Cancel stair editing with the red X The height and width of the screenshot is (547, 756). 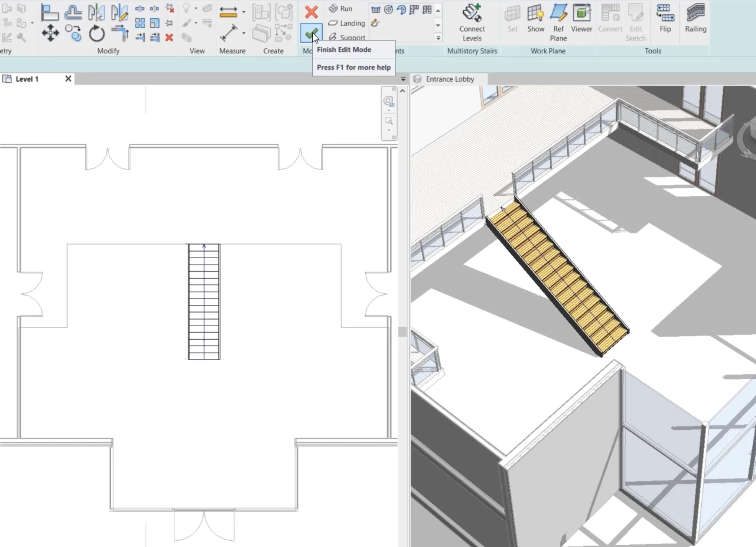[311, 13]
